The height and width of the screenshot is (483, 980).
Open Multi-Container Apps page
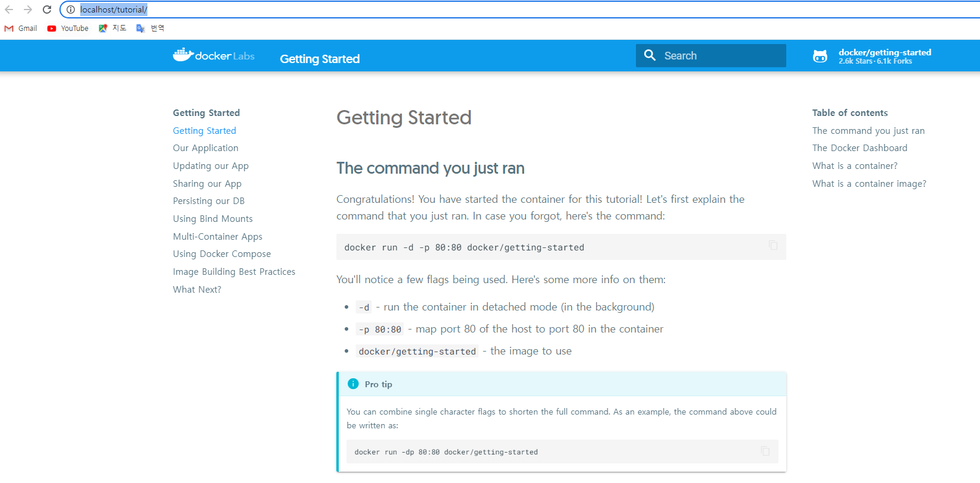[x=218, y=237]
